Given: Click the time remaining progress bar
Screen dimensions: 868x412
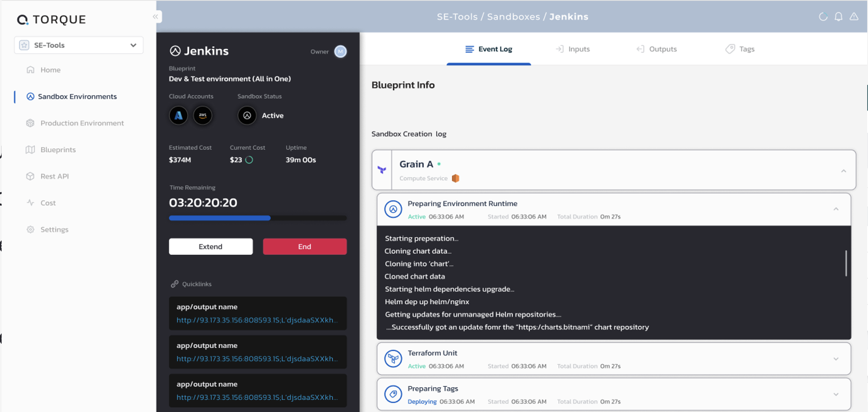Looking at the screenshot, I should 258,218.
